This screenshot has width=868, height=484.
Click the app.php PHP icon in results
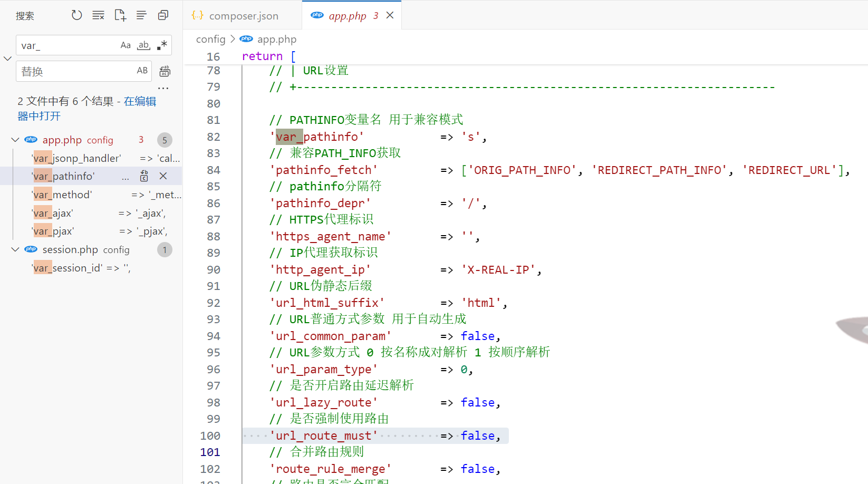coord(31,140)
